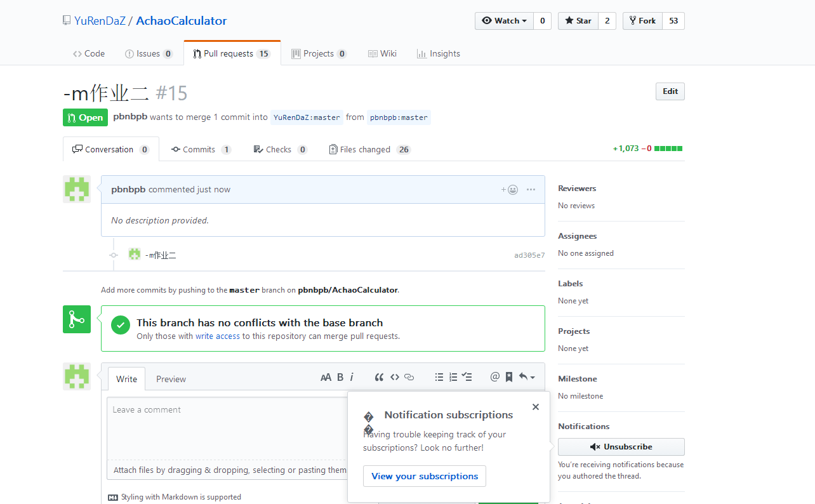Switch to the Preview tab
The image size is (815, 504).
click(171, 379)
